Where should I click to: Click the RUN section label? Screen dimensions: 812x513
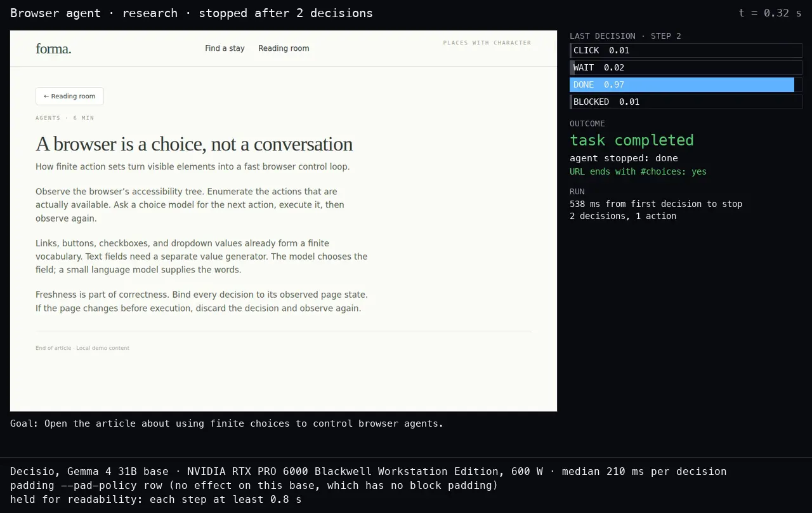coord(577,192)
